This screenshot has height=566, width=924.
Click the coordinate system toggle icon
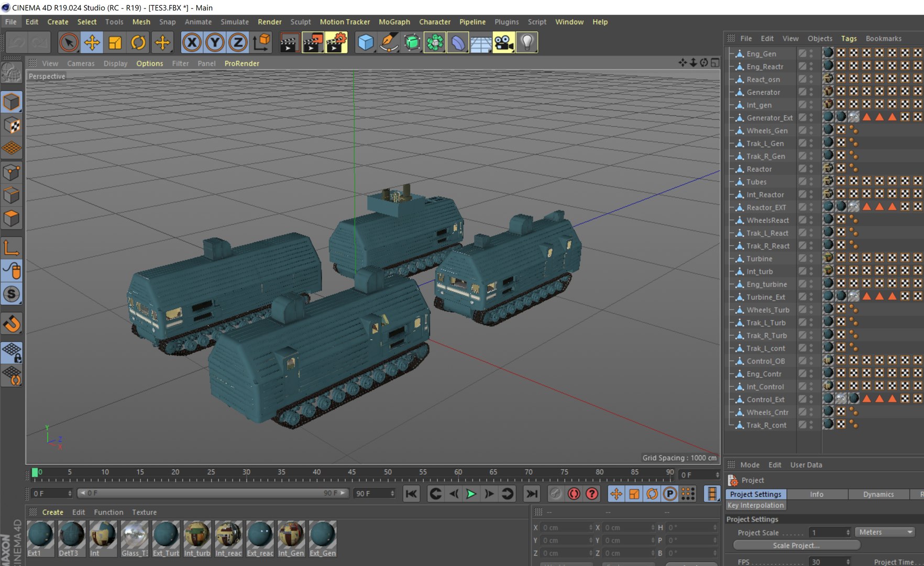[x=261, y=42]
